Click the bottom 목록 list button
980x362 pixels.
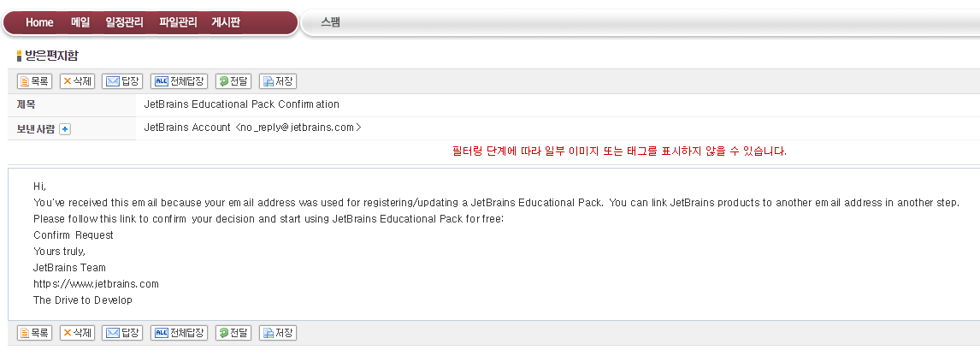[34, 333]
